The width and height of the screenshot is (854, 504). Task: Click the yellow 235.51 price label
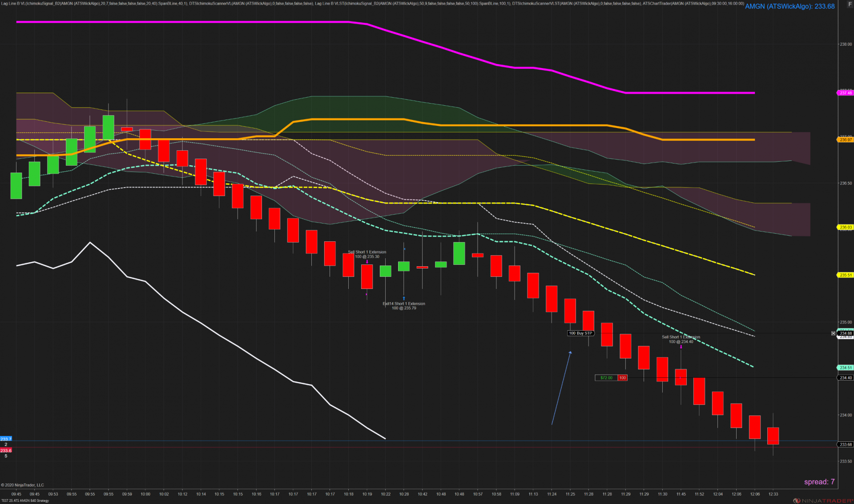tap(846, 275)
